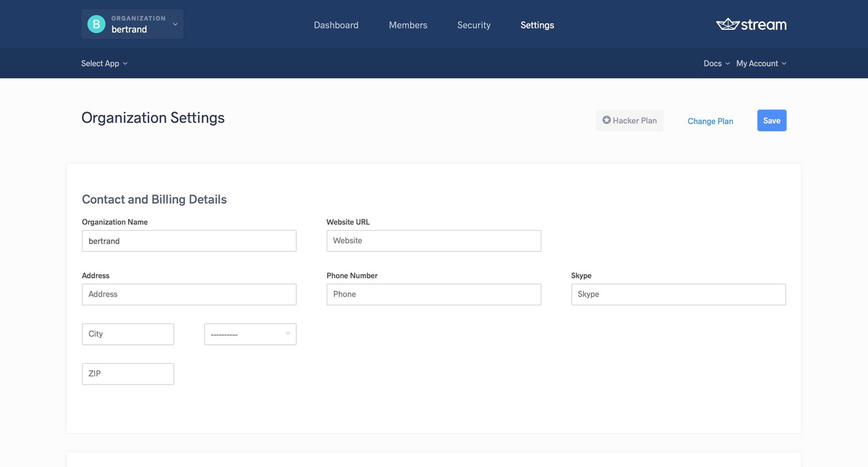Click the Contact and Billing Details heading
Viewport: 868px width, 467px height.
click(154, 199)
